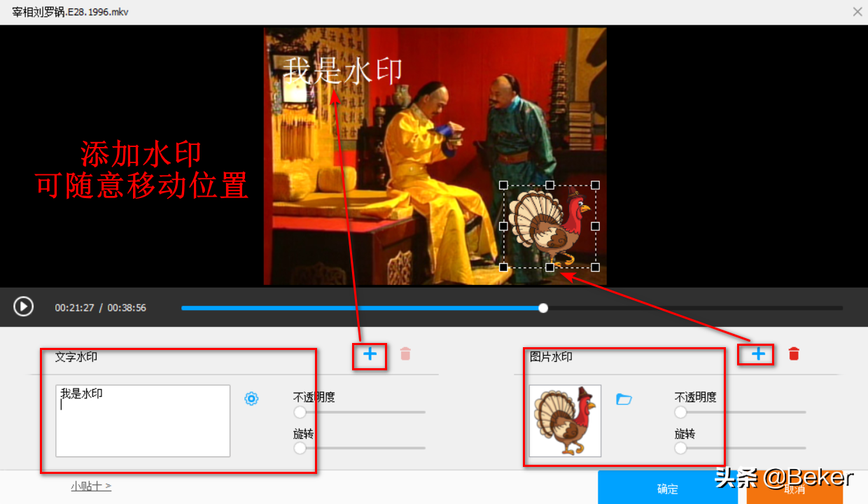Screen dimensions: 868x504
Task: Add a new image watermark
Action: (x=758, y=354)
